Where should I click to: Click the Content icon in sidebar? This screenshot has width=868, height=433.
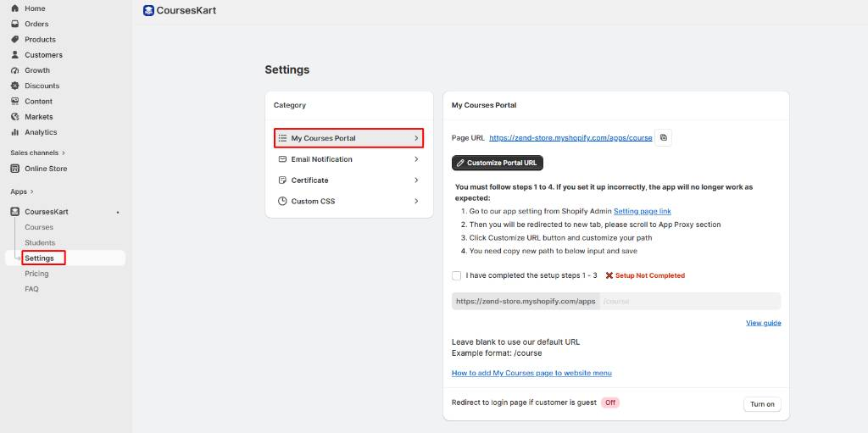pyautogui.click(x=15, y=102)
